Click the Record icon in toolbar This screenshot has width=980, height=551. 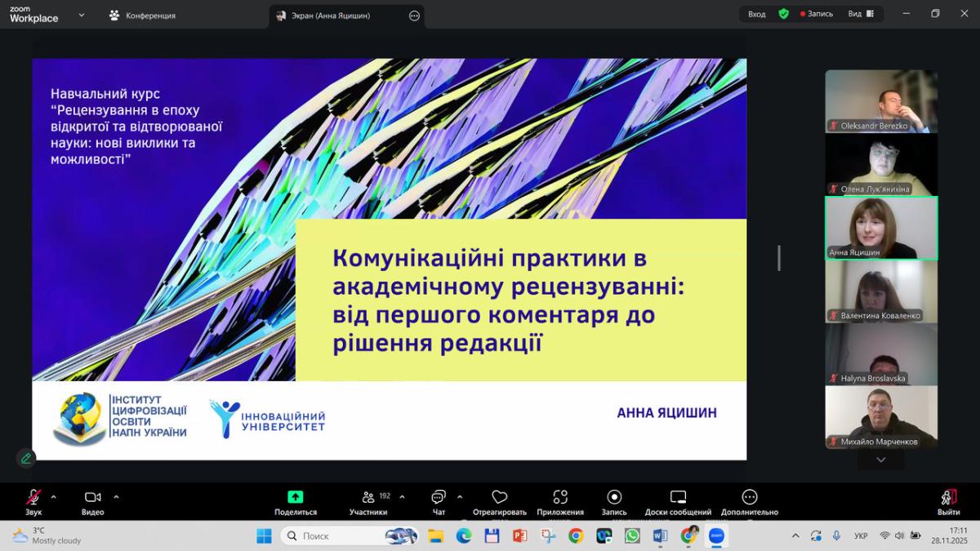pyautogui.click(x=614, y=497)
